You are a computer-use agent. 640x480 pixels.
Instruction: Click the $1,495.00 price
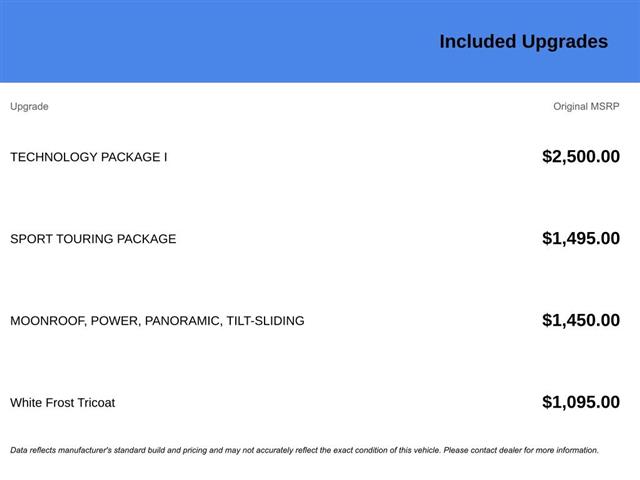coord(580,239)
